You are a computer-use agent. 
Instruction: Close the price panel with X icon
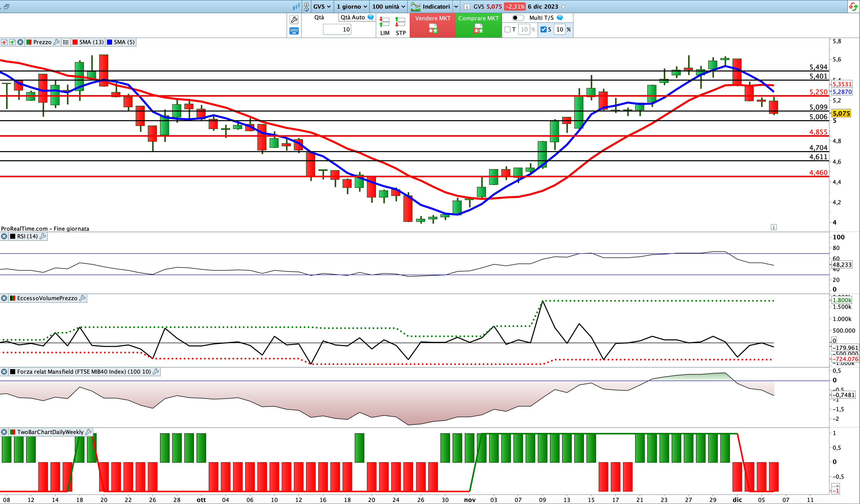click(x=21, y=42)
